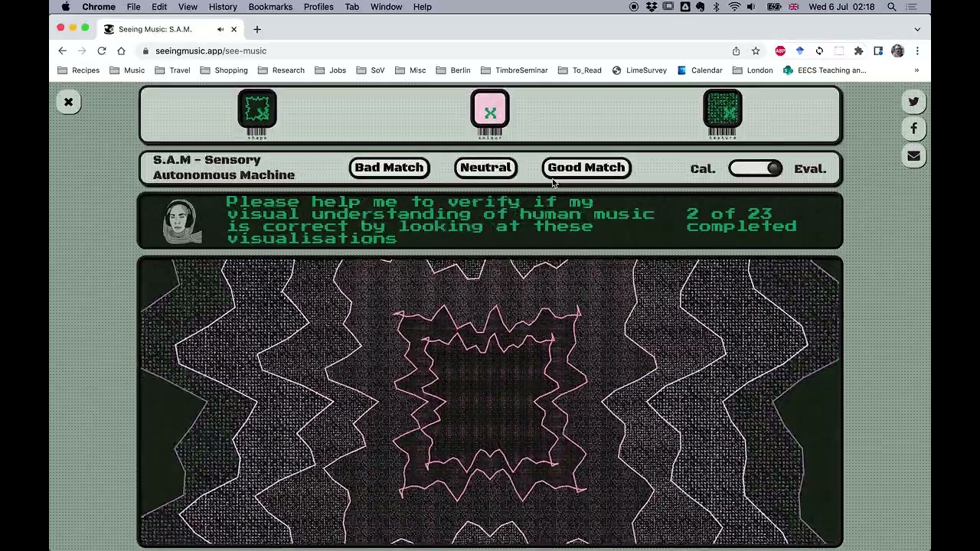Select the texture visualisation icon

(723, 109)
